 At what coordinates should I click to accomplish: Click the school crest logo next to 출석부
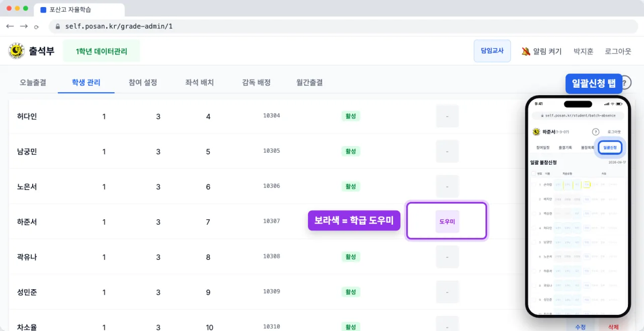[x=17, y=51]
